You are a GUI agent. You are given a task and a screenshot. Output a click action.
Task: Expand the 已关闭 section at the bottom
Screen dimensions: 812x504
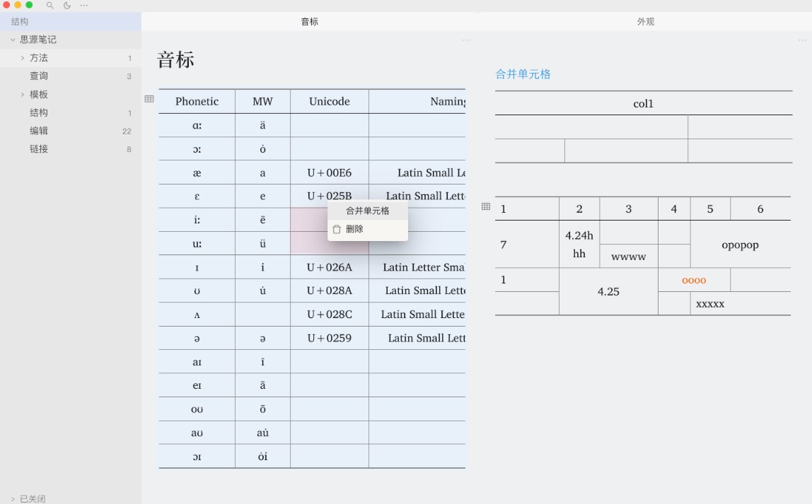point(12,498)
